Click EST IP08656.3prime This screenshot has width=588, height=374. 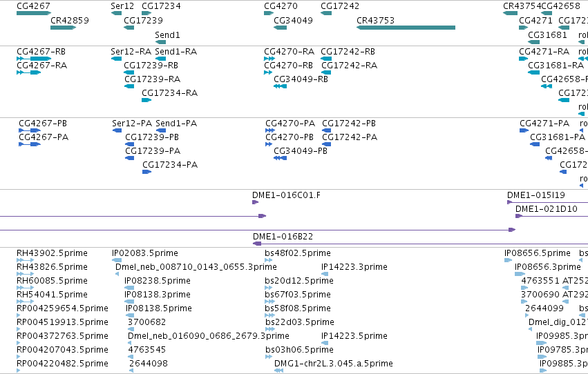point(520,274)
